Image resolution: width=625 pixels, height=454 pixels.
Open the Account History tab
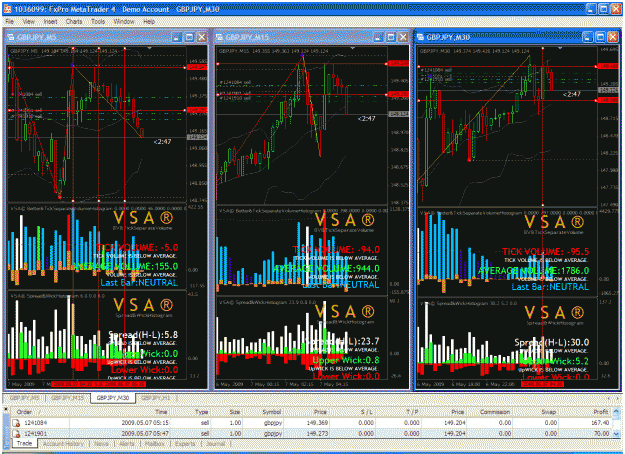click(63, 444)
